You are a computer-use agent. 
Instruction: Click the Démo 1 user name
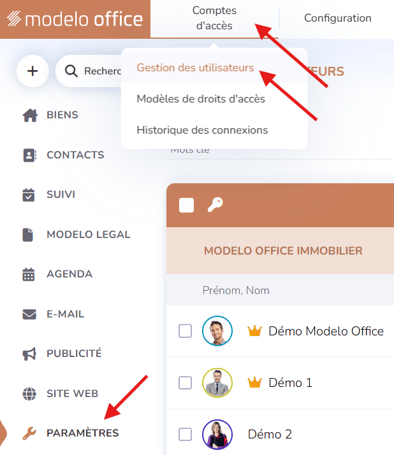coord(290,383)
